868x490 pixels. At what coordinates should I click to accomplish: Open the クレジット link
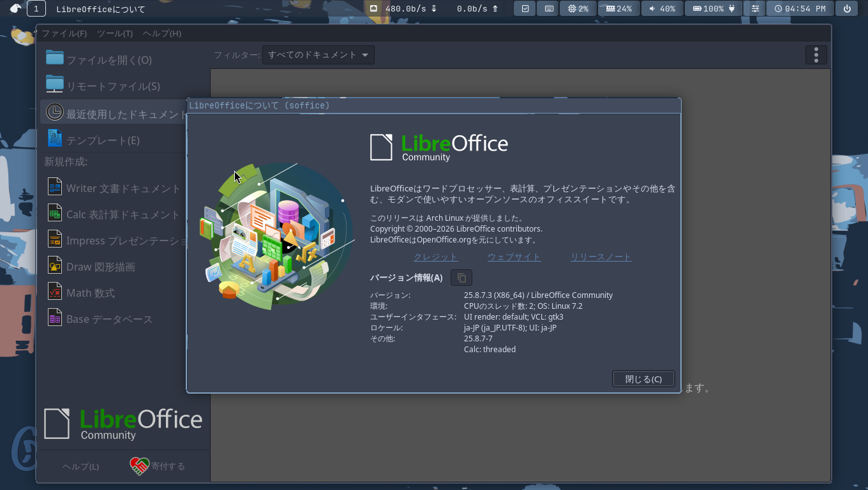(x=436, y=256)
